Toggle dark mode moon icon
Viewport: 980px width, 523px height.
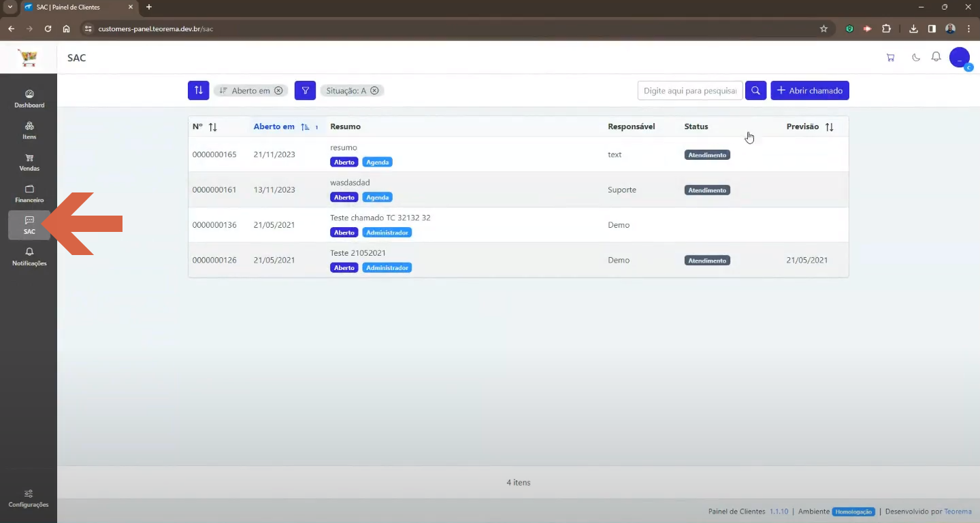click(916, 58)
